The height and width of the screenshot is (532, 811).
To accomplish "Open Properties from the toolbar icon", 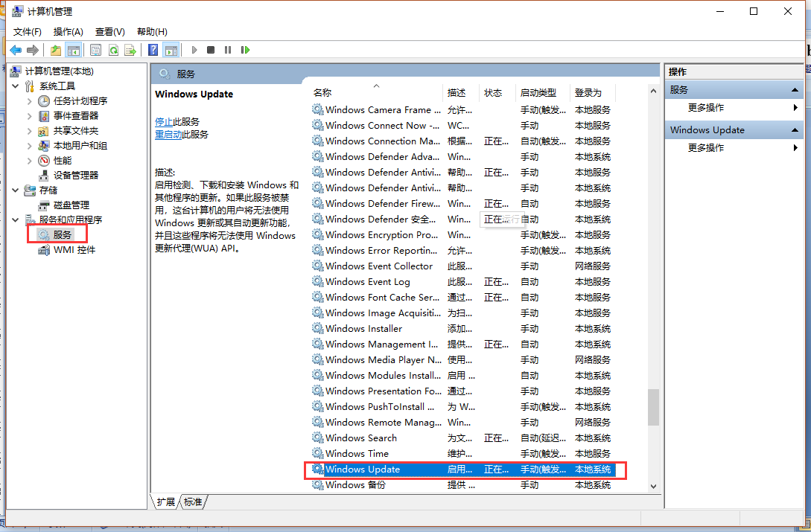I will (x=95, y=50).
